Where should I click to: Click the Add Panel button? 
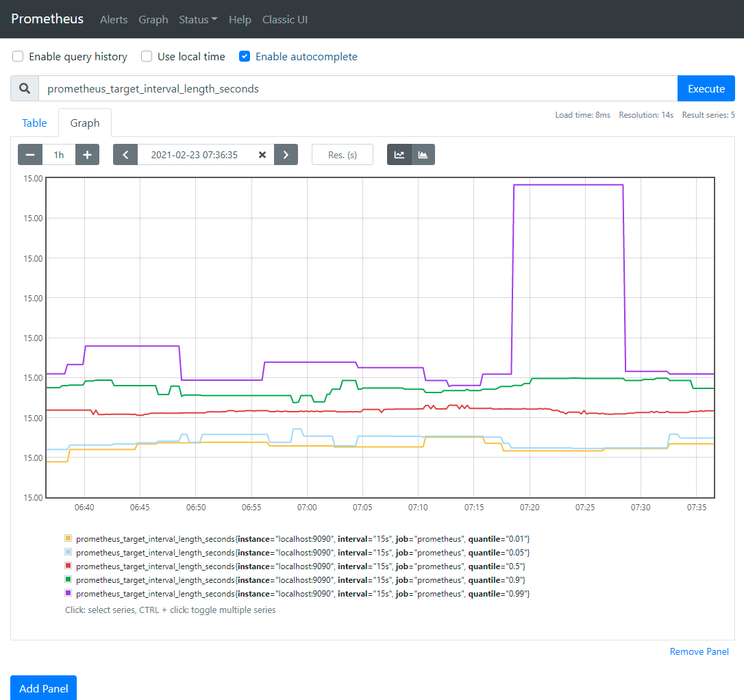44,688
